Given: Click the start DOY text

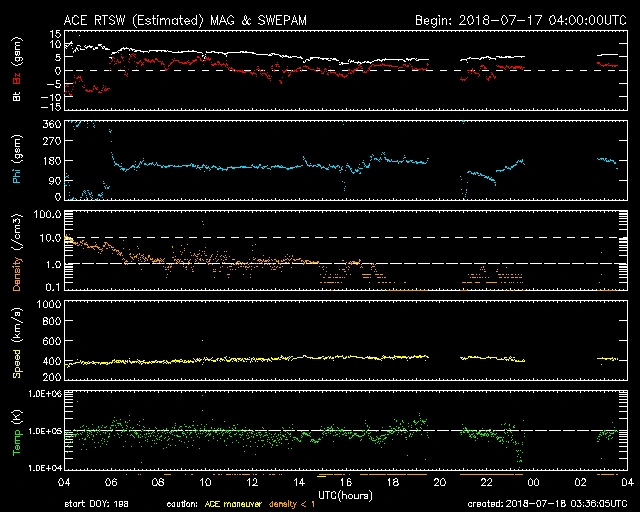Looking at the screenshot, I should tap(97, 504).
